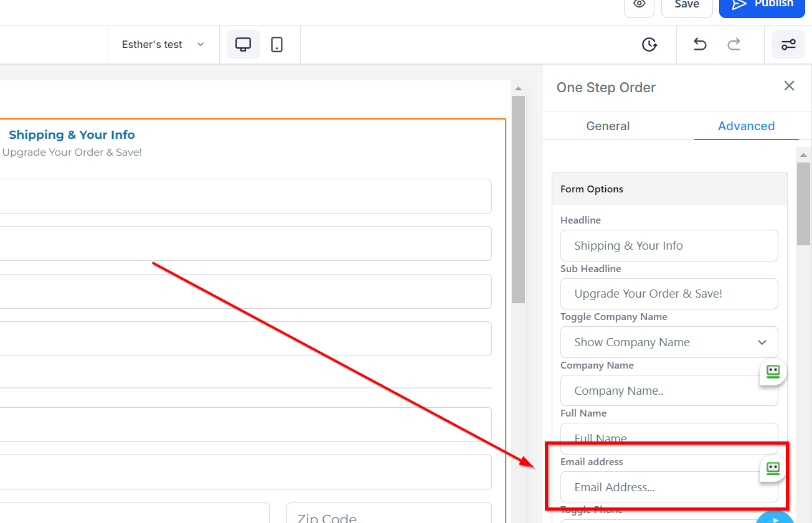Click the Form Options header

coord(669,189)
